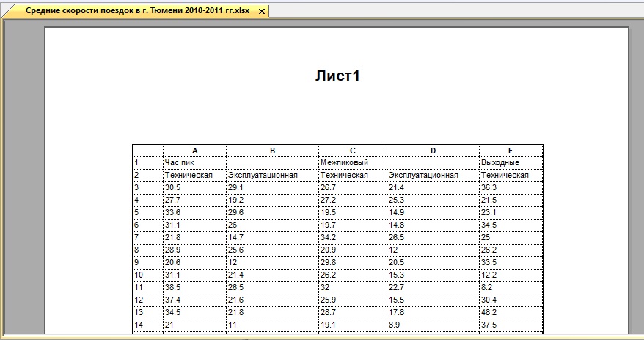Select the Межпиковый cell
The width and height of the screenshot is (644, 340).
(x=352, y=162)
